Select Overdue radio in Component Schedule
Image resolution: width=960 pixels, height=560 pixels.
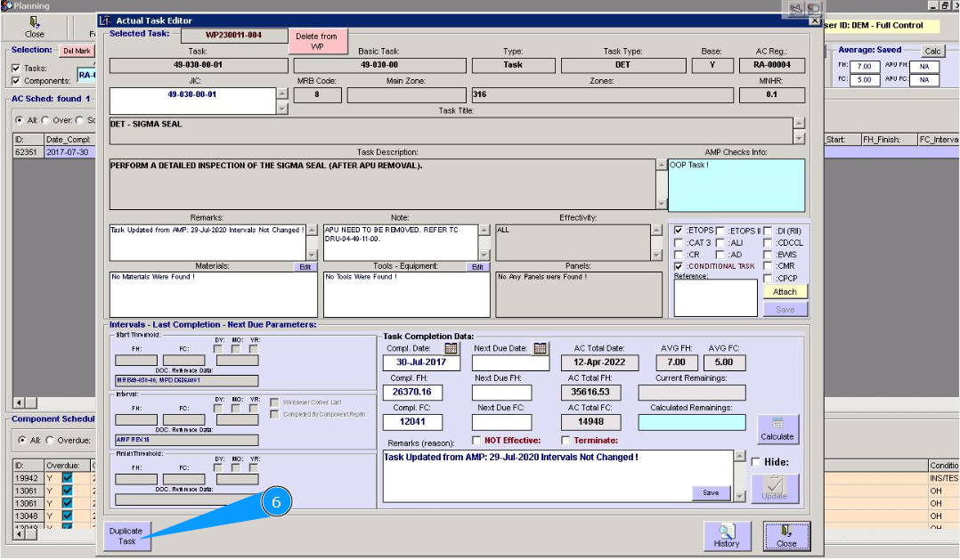pyautogui.click(x=50, y=440)
